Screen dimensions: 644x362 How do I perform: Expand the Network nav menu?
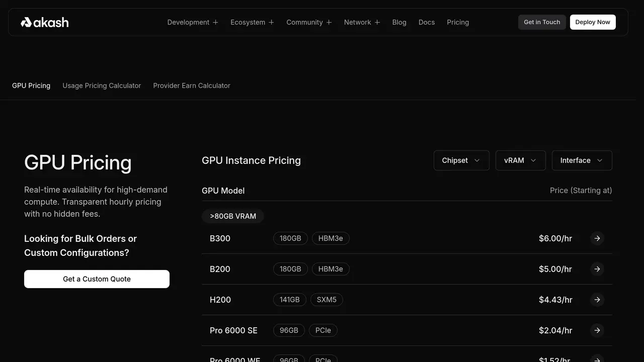tap(362, 22)
